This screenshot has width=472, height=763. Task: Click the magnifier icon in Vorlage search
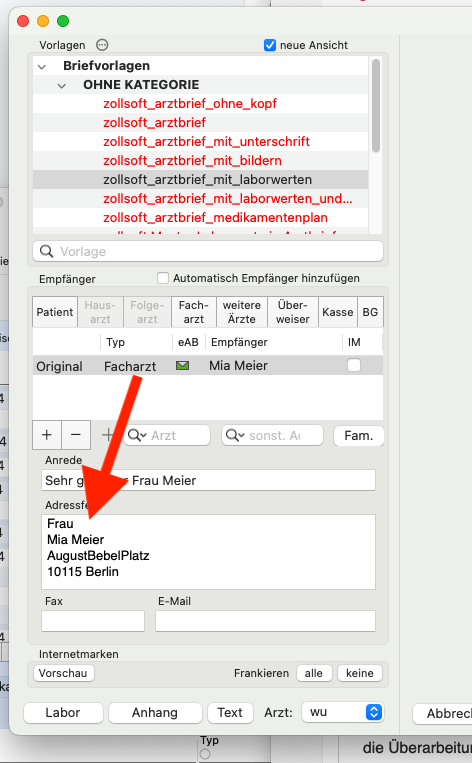[47, 251]
